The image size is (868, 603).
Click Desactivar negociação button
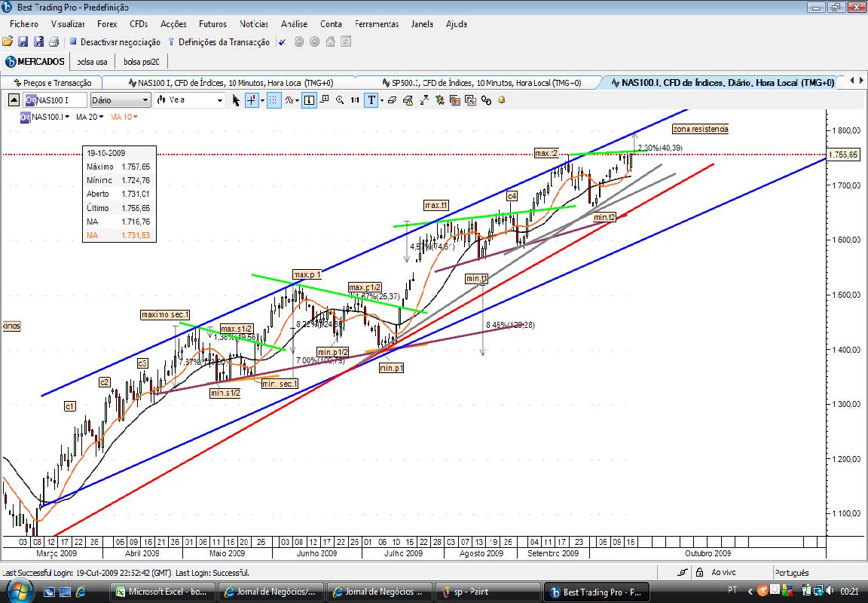coord(115,42)
